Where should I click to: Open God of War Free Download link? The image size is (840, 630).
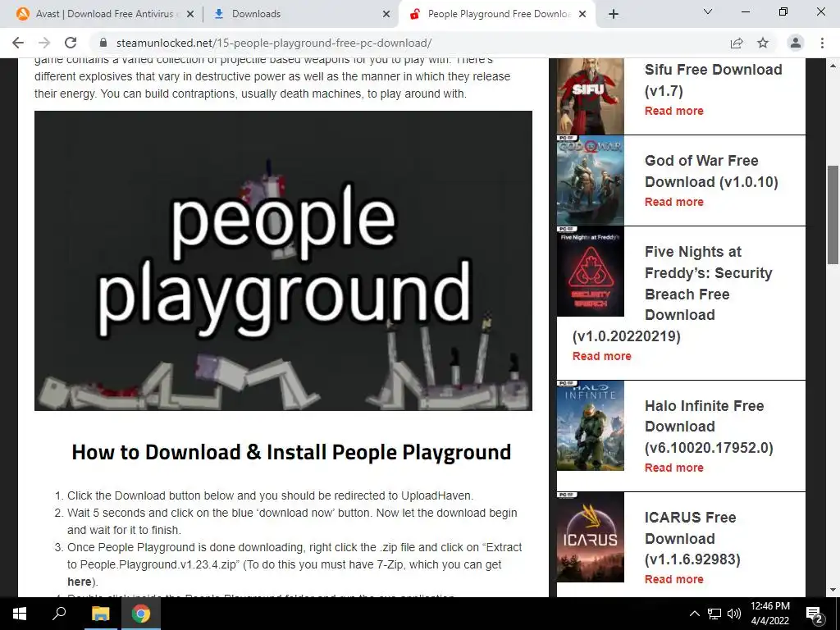click(x=711, y=171)
